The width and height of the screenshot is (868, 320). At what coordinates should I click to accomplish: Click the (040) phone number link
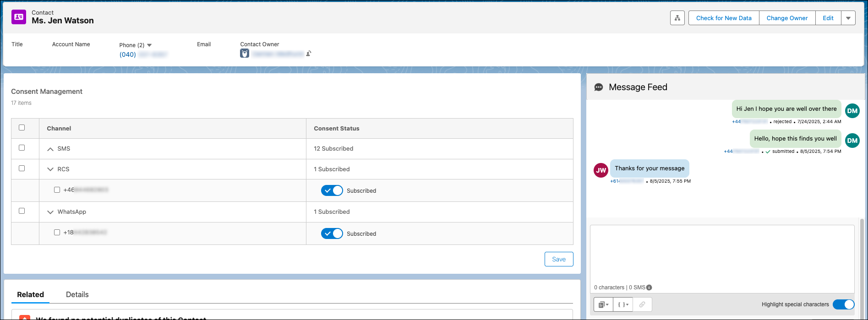(143, 54)
